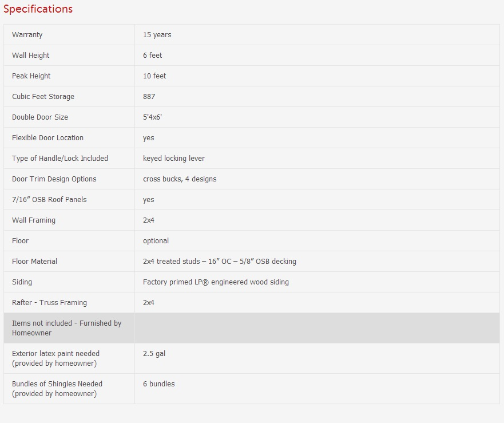
Task: Select the 10 feet peak height value
Action: [154, 76]
